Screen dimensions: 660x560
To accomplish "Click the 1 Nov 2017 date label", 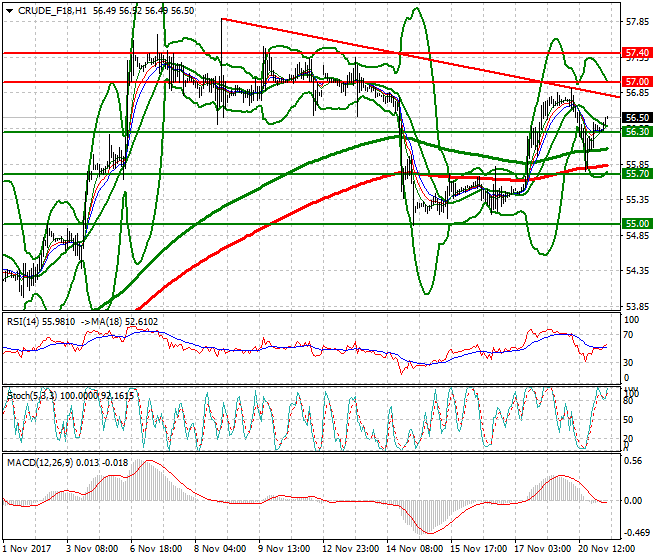I will pyautogui.click(x=29, y=549).
